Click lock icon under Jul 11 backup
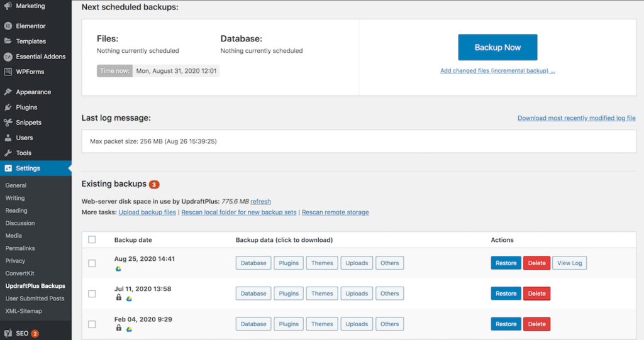The width and height of the screenshot is (644, 340). [x=119, y=297]
